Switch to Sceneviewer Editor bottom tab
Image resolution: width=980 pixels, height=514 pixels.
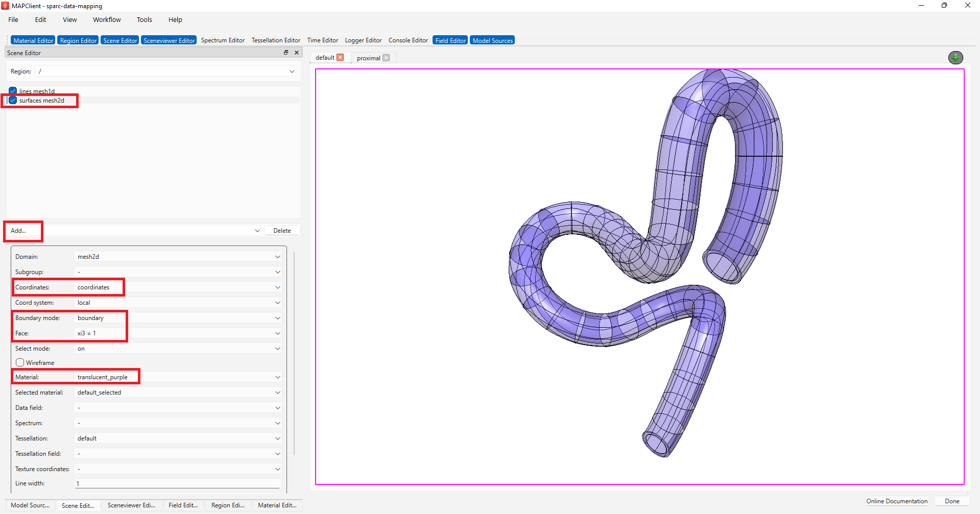point(131,505)
